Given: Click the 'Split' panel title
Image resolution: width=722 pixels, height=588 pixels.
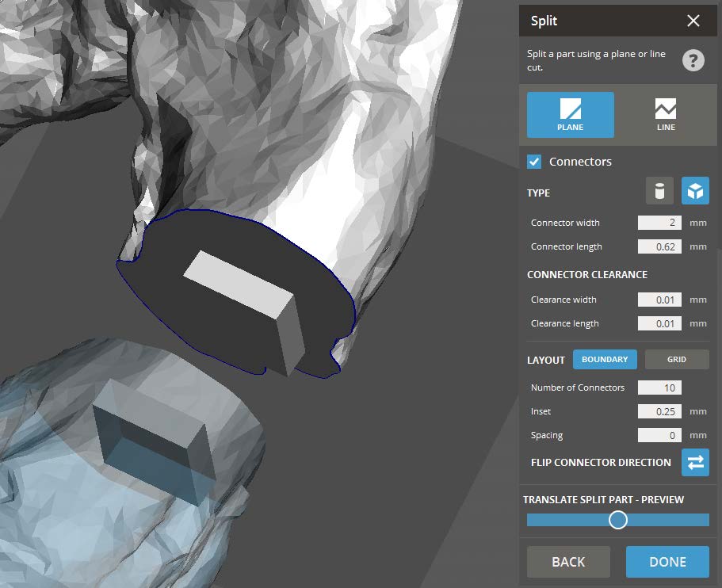Looking at the screenshot, I should tap(544, 21).
